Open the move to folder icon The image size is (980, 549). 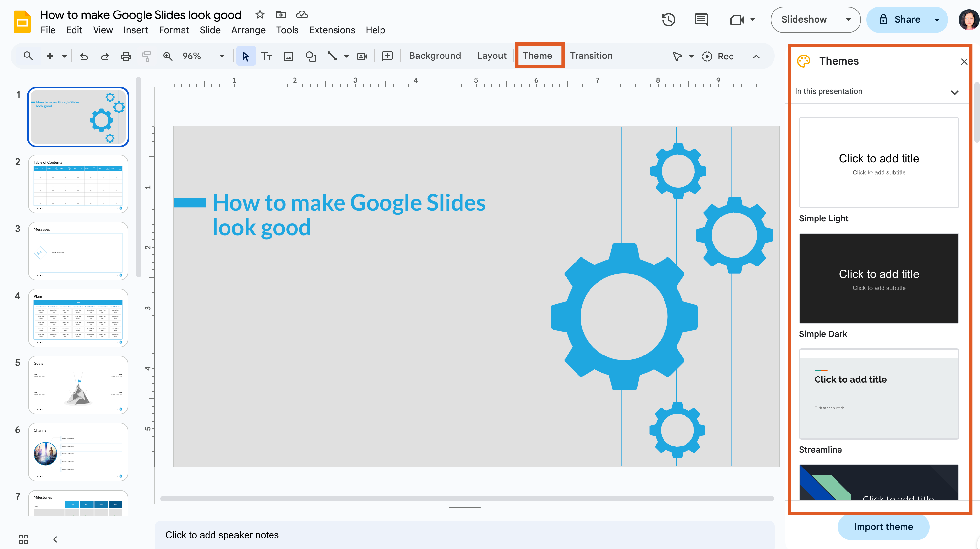click(281, 14)
